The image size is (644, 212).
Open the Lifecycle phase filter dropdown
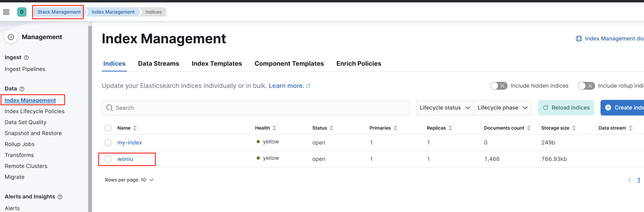pos(502,108)
